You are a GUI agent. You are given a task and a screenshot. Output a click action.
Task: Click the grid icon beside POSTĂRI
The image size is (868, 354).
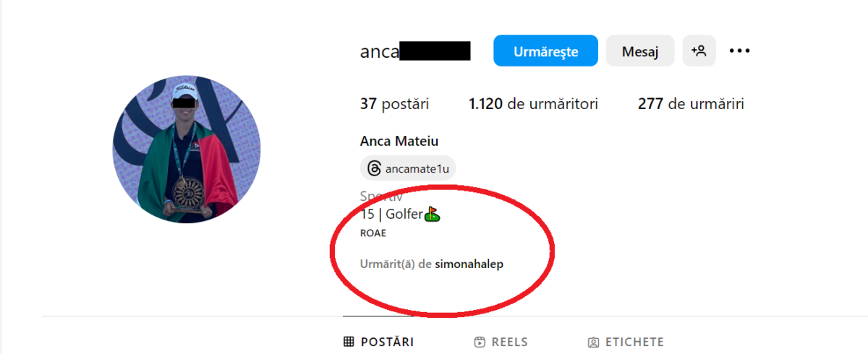(x=348, y=342)
